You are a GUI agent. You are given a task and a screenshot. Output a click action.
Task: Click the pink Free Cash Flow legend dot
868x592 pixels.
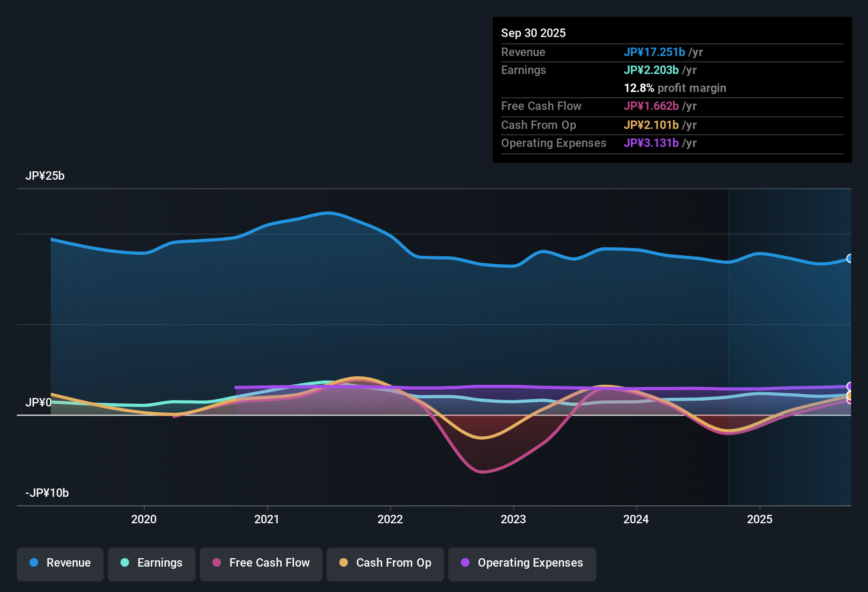[x=216, y=563]
